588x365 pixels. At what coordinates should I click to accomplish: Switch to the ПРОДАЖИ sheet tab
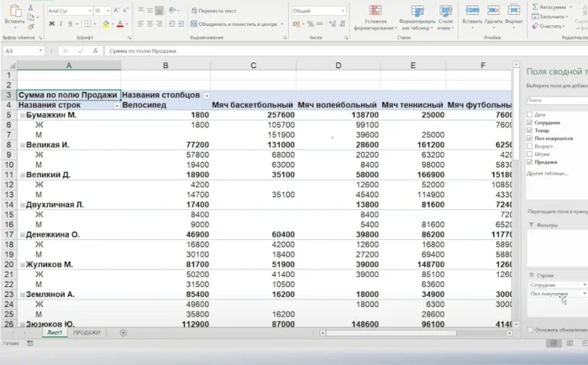[87, 333]
